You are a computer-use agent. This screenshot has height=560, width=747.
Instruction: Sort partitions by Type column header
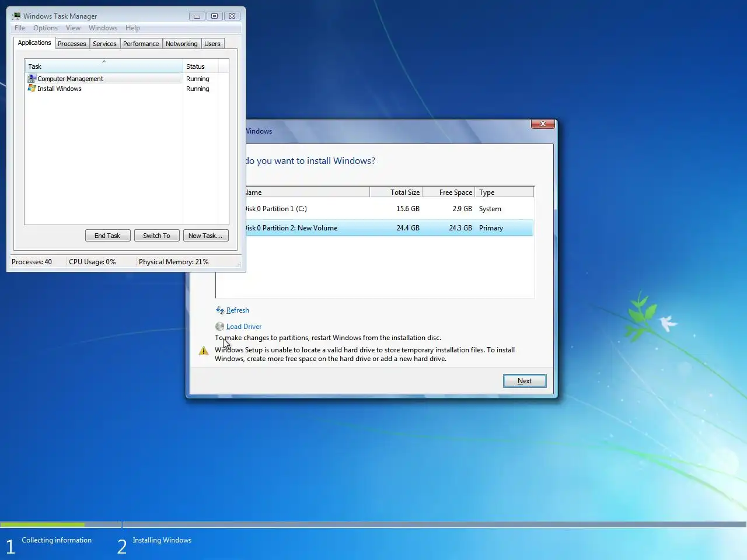point(504,192)
